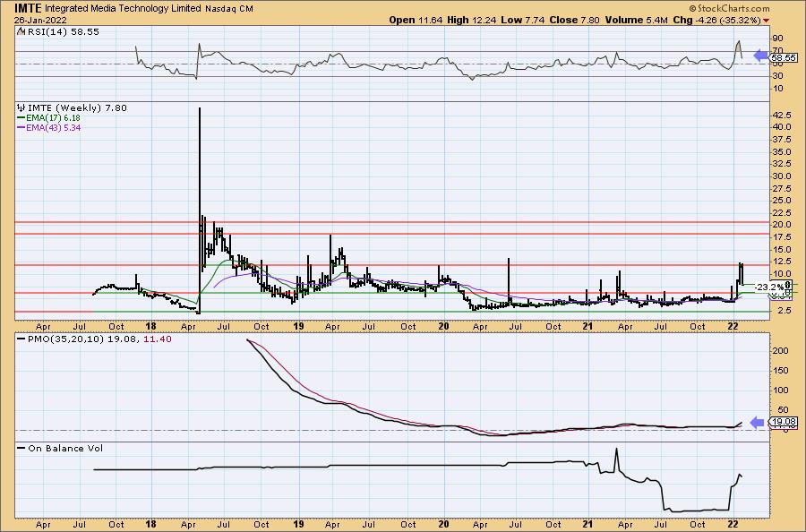
Task: Click the company name Integrated Media Technology Limited
Action: [124, 9]
